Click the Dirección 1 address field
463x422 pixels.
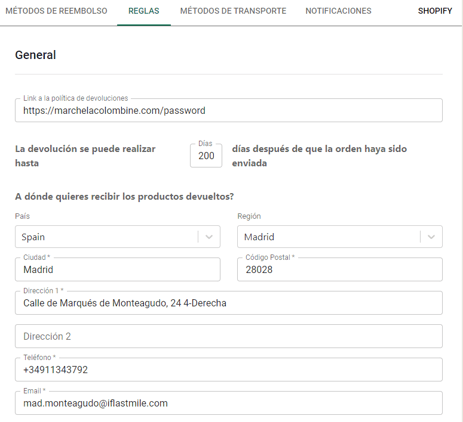pyautogui.click(x=229, y=303)
